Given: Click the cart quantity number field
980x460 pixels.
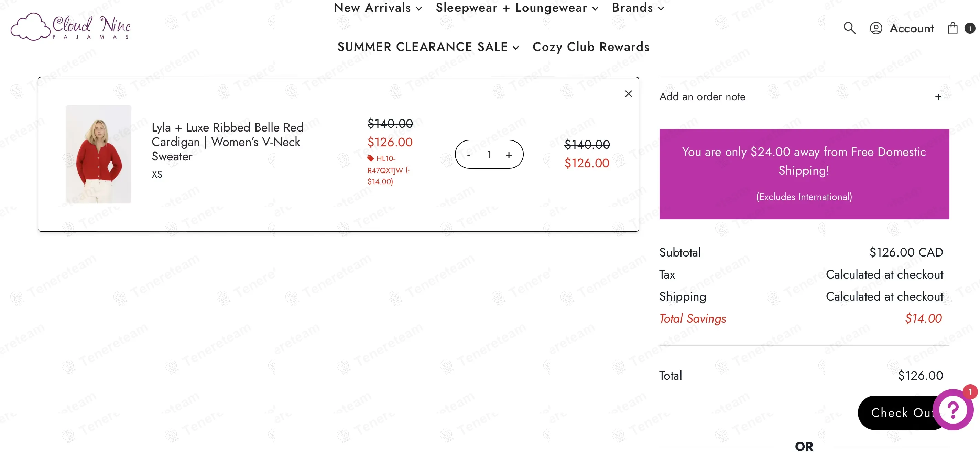Looking at the screenshot, I should pyautogui.click(x=489, y=155).
